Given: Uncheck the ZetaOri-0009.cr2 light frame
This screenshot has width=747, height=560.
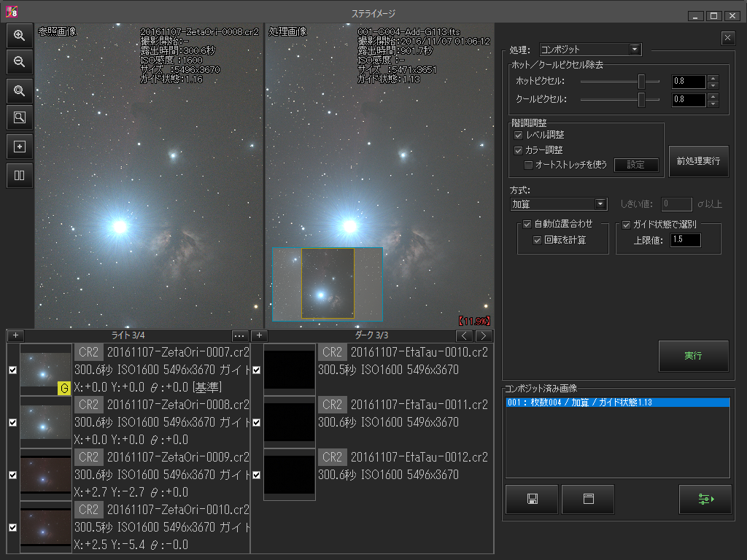Looking at the screenshot, I should [12, 475].
